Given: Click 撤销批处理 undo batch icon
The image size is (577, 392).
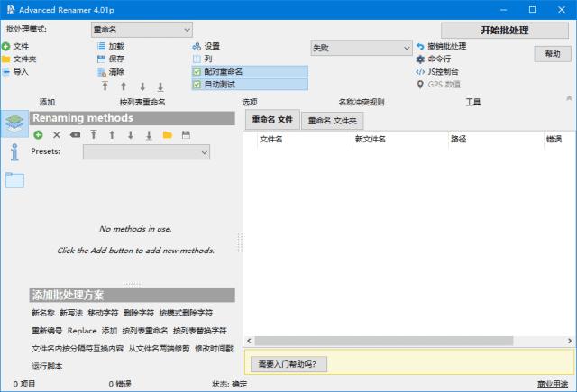Looking at the screenshot, I should click(420, 46).
